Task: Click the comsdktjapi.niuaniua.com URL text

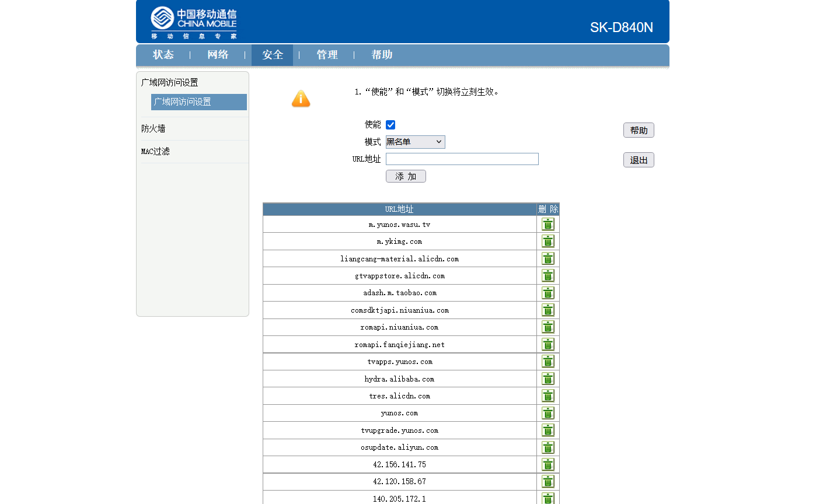Action: 399,310
